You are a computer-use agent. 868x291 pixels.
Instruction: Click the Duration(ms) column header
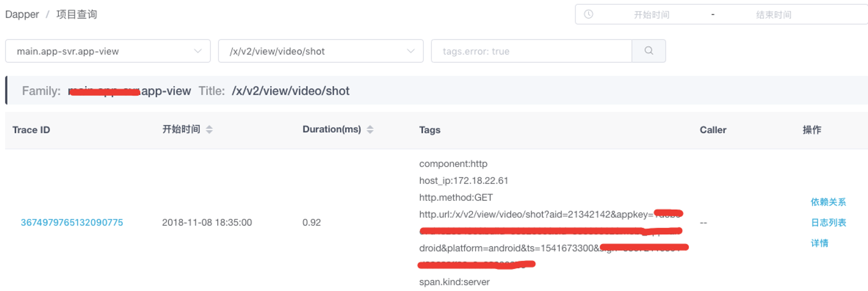pos(331,129)
